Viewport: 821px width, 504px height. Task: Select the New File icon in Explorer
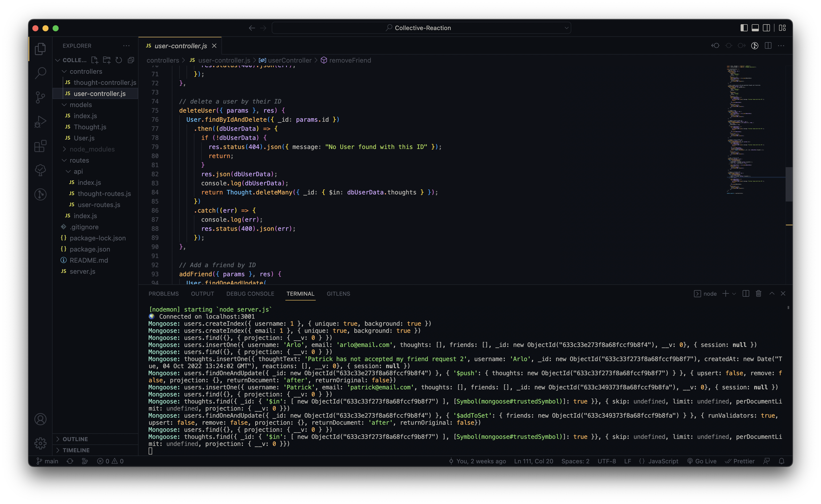pos(95,60)
